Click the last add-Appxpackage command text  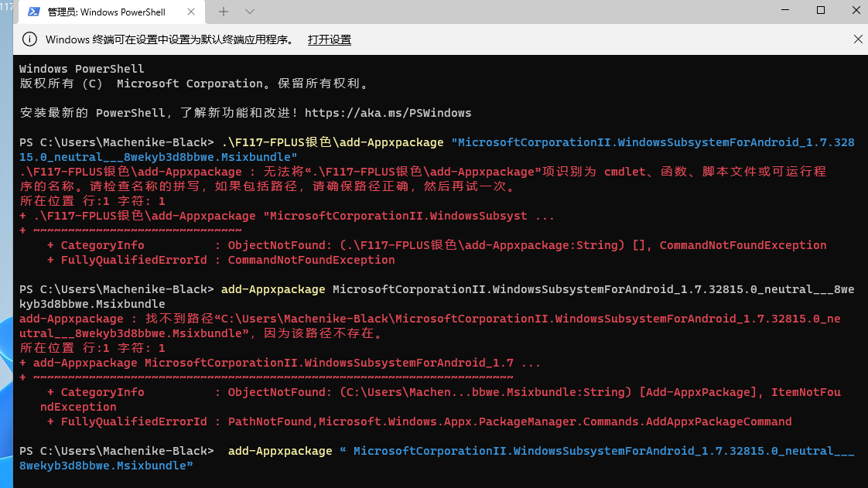(x=280, y=451)
